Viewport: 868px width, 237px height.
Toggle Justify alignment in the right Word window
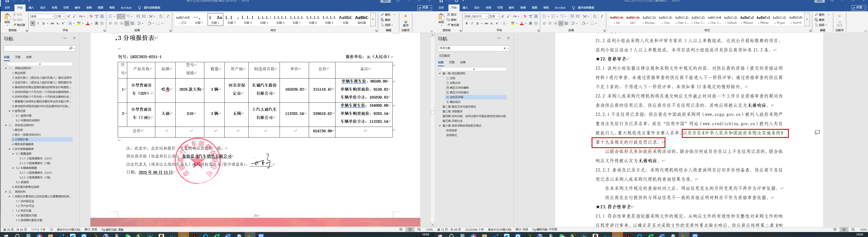(x=561, y=23)
